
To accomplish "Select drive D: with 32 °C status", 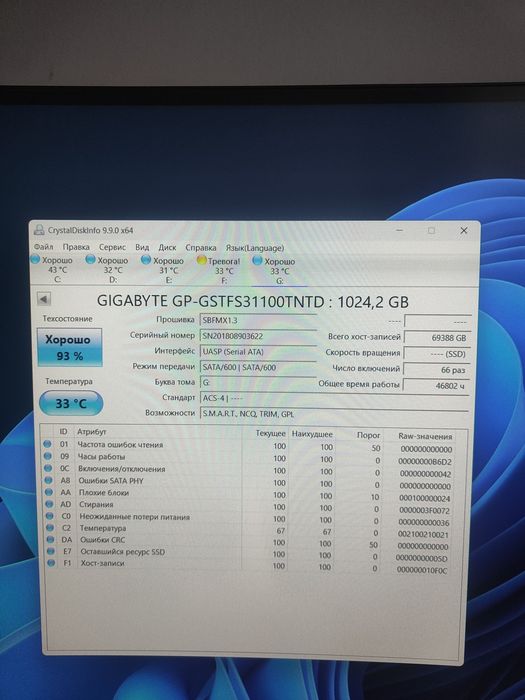I will pos(108,270).
